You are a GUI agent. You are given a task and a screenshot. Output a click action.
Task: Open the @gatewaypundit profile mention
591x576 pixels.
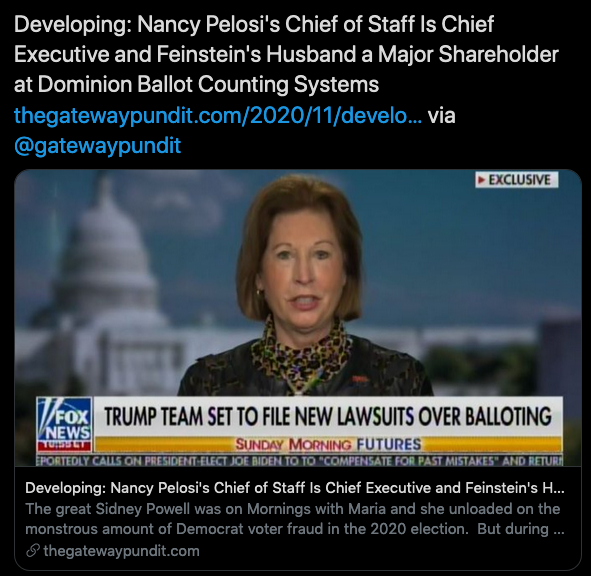[x=98, y=146]
